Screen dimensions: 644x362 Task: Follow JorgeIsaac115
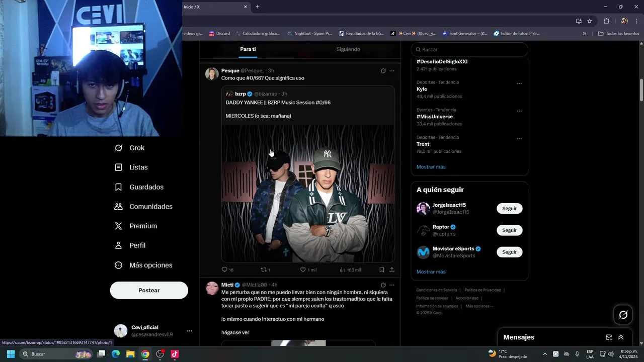pos(509,209)
